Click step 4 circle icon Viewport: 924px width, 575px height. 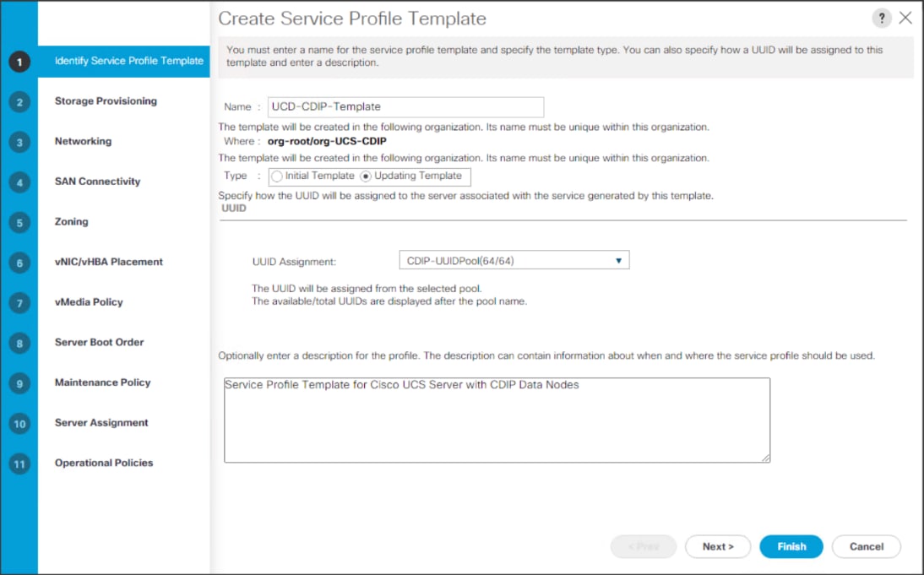19,182
